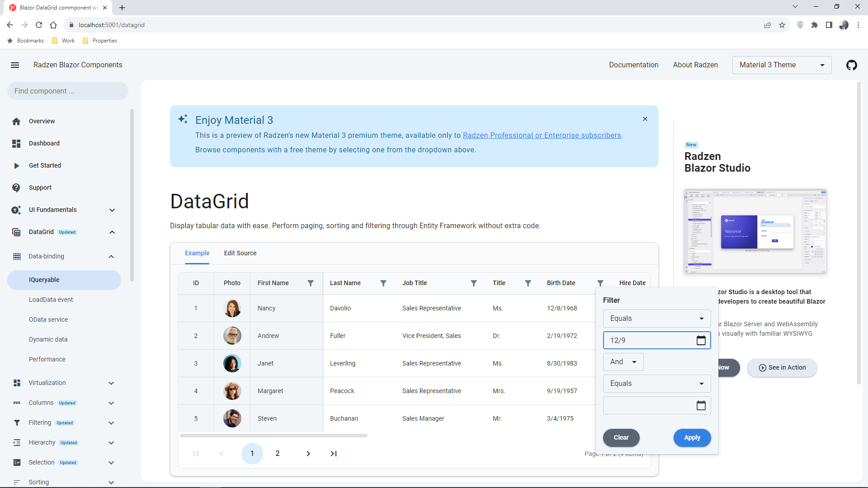
Task: Click the Apply filter button
Action: (x=692, y=438)
